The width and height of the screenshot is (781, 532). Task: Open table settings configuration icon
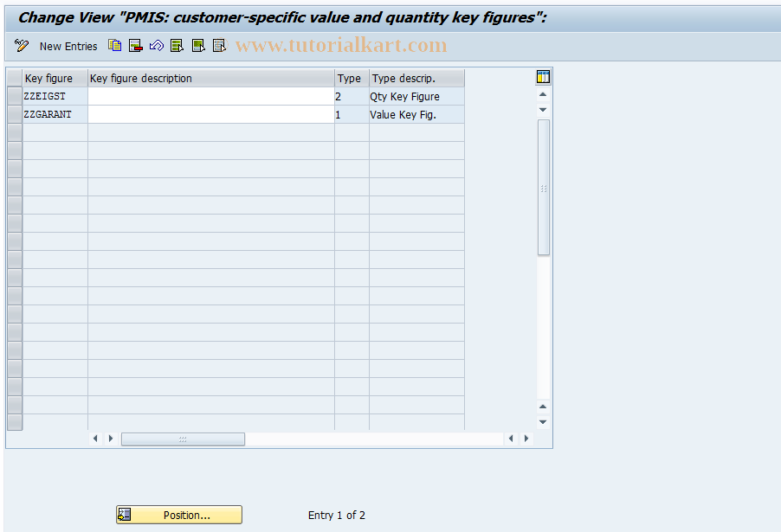543,77
